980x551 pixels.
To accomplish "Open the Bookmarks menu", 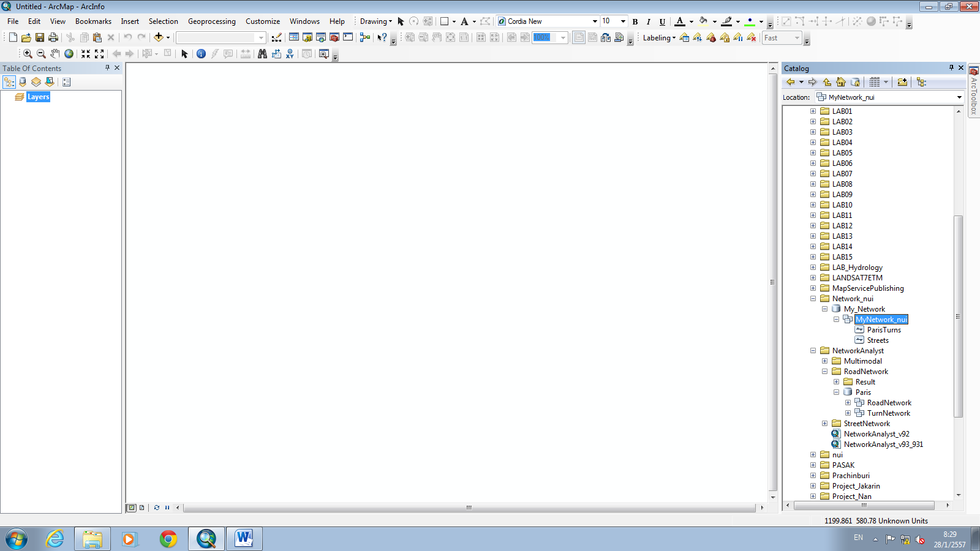I will tap(93, 21).
